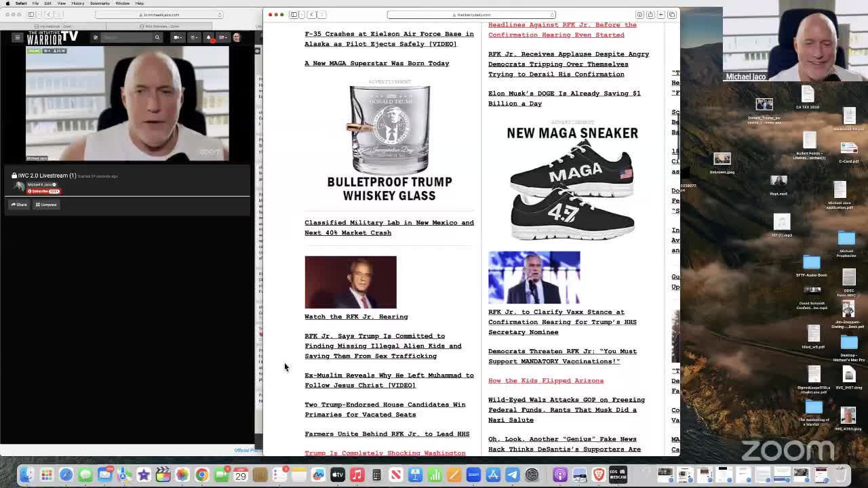This screenshot has width=868, height=488.
Task: Open 'A New MAGA Superstar Was Born Today' link
Action: [x=376, y=63]
